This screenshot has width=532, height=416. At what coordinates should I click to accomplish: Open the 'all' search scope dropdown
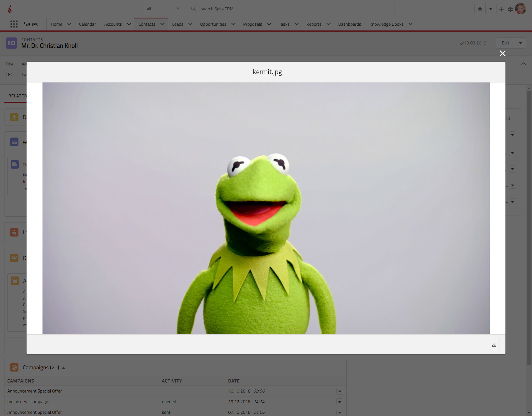(x=163, y=9)
